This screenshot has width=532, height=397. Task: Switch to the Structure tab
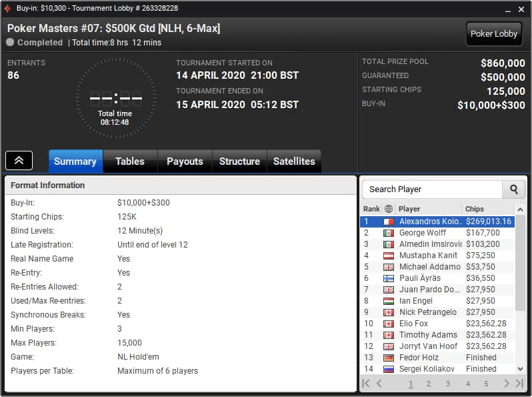point(239,161)
